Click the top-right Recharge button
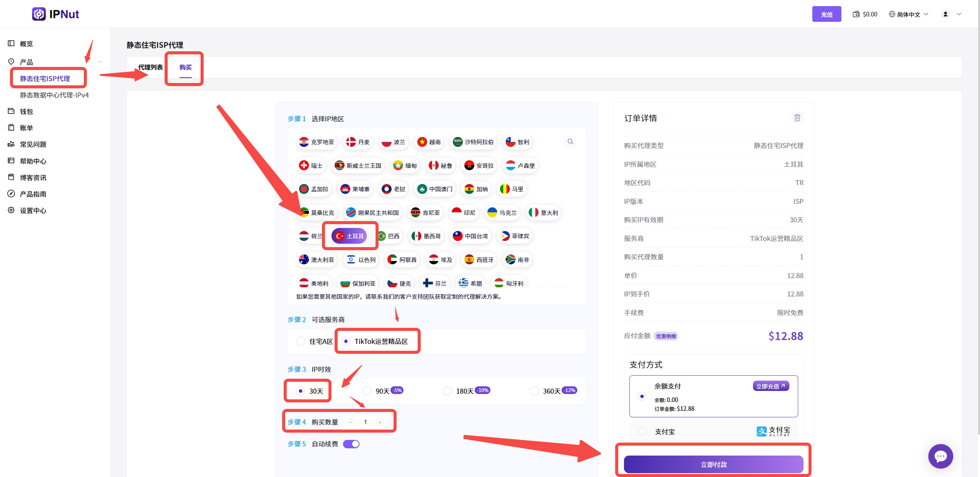The image size is (980, 477). (826, 14)
